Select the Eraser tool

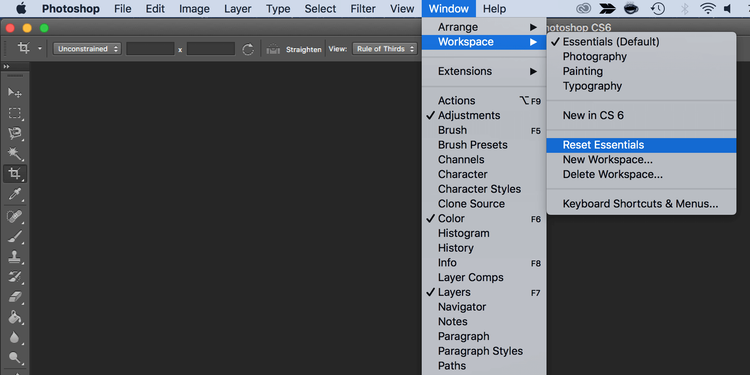14,297
